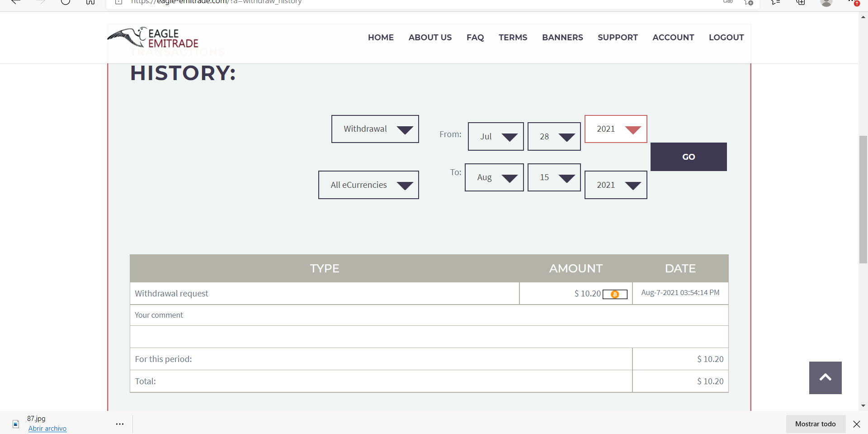The image size is (868, 434).
Task: Click the 87.jpg file icon
Action: 16,424
